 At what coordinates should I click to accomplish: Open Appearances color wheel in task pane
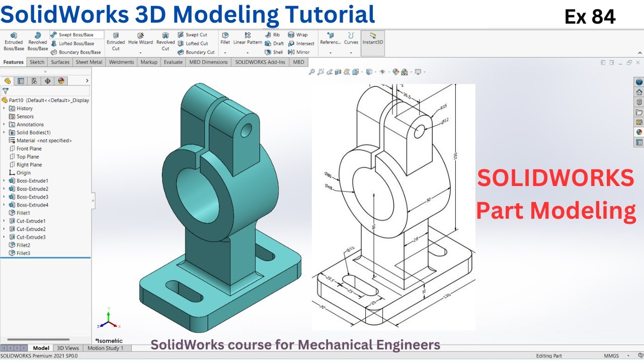[x=639, y=132]
